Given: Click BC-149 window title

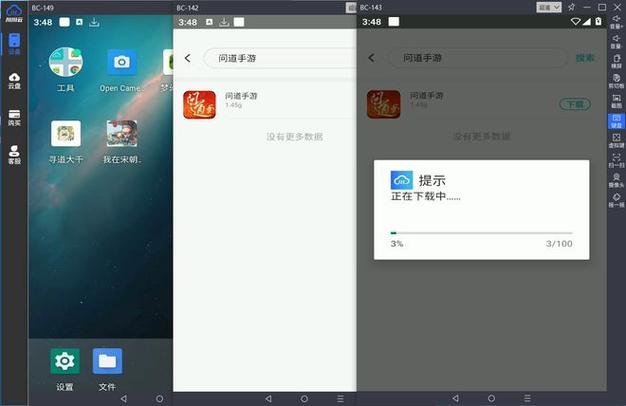Looking at the screenshot, I should pos(43,8).
